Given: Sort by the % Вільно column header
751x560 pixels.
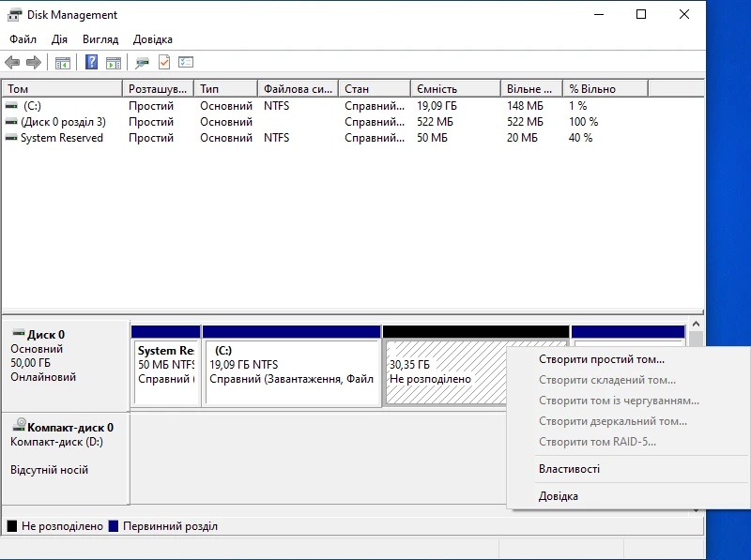Looking at the screenshot, I should [605, 89].
